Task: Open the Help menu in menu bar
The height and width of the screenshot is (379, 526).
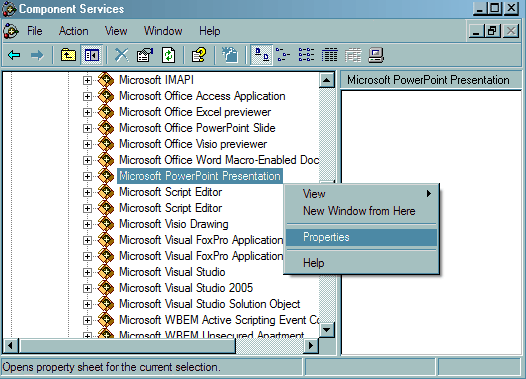Action: coord(210,31)
